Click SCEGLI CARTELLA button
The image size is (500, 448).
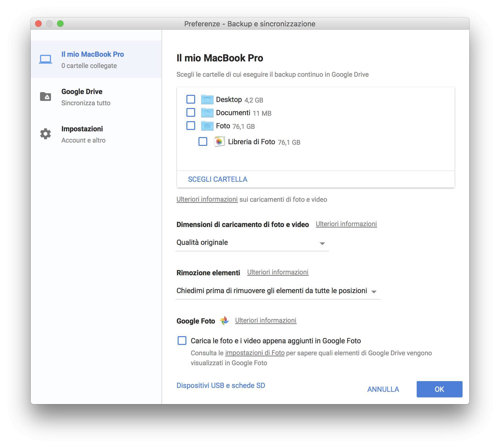pyautogui.click(x=218, y=179)
